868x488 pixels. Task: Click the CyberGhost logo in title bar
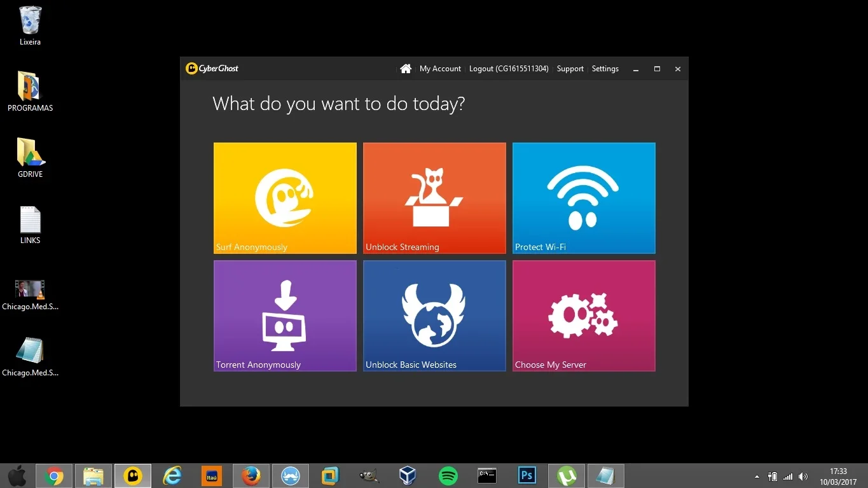coord(212,68)
